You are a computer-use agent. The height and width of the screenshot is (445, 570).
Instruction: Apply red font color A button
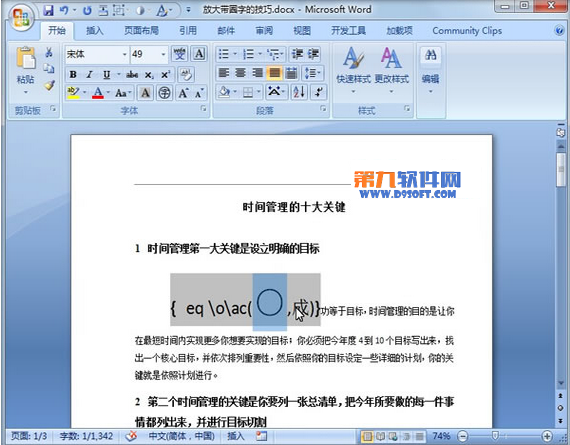click(97, 93)
